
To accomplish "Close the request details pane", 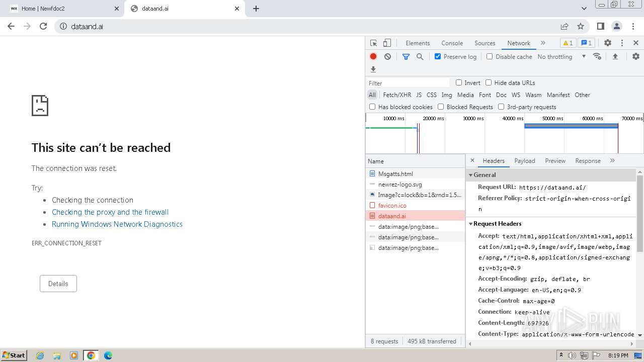I will tap(472, 160).
